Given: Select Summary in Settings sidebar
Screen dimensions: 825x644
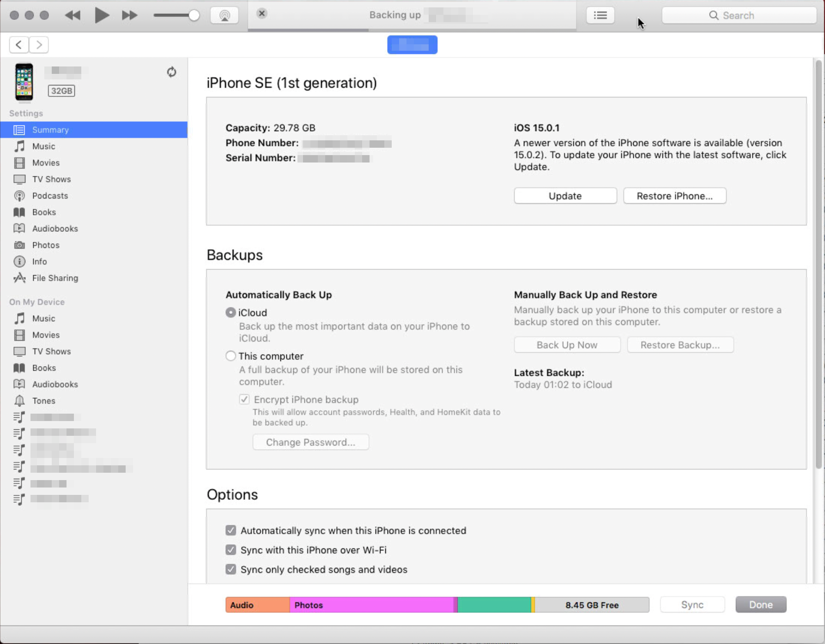Looking at the screenshot, I should tap(94, 130).
